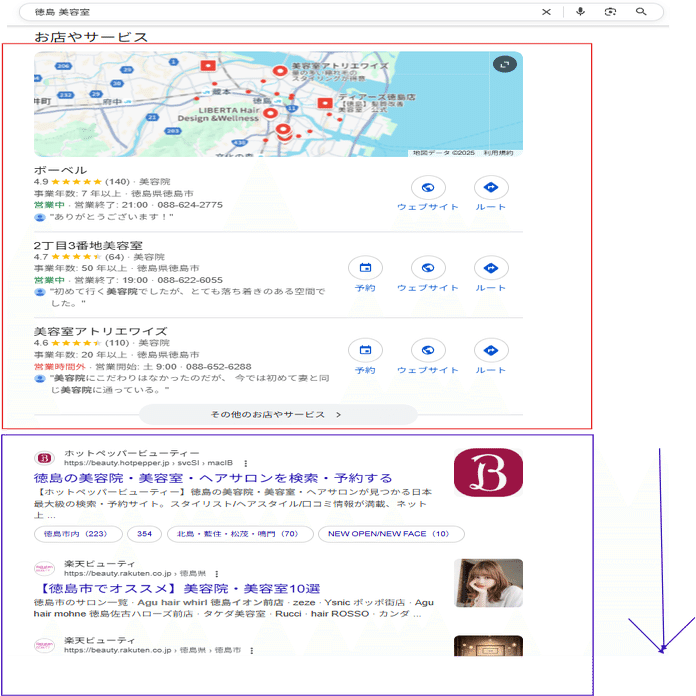Get route to 美容室アトリエワイズ
This screenshot has height=696, width=696.
[x=491, y=350]
